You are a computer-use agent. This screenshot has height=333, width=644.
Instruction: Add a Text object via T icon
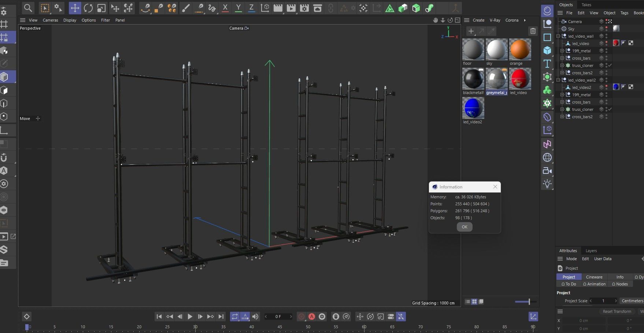(x=547, y=63)
